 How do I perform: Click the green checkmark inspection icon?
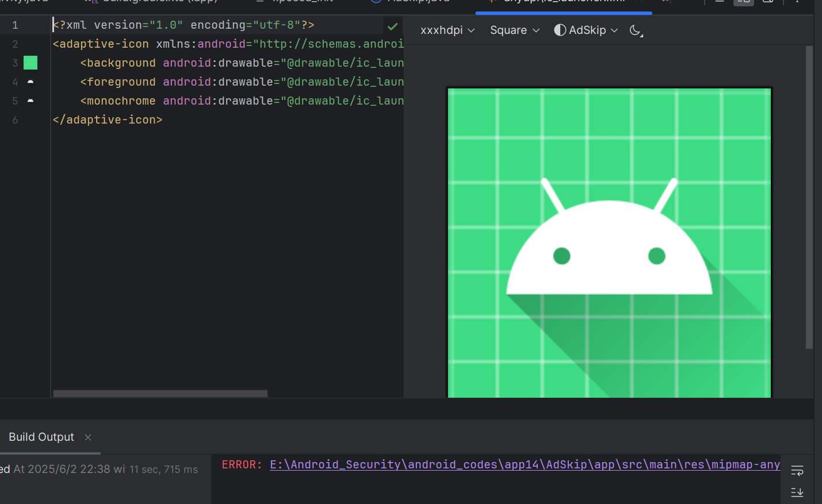pyautogui.click(x=392, y=26)
